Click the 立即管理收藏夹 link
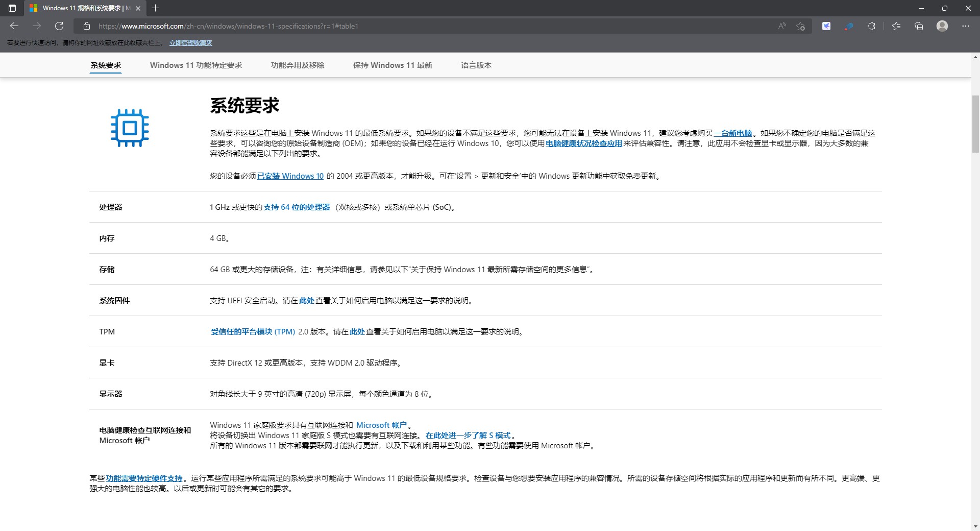Image resolution: width=980 pixels, height=531 pixels. click(x=190, y=43)
